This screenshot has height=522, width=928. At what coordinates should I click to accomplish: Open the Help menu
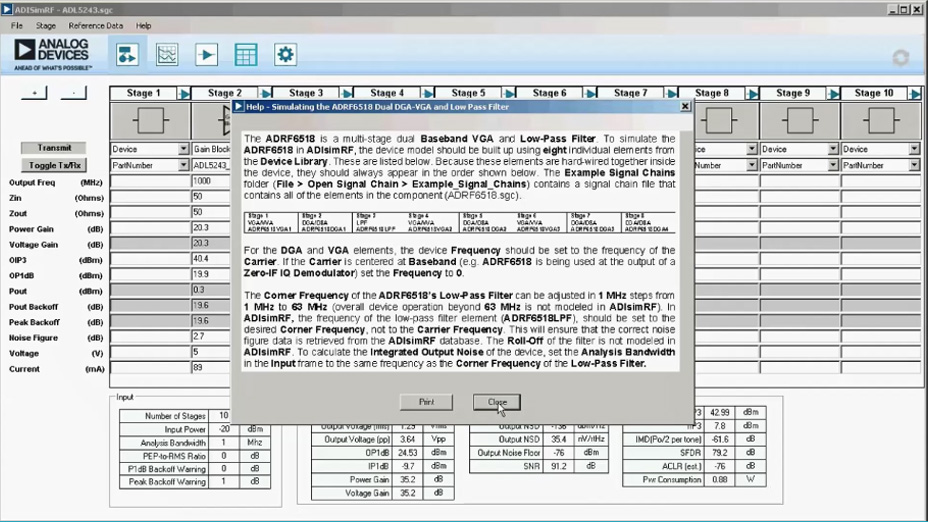click(143, 25)
